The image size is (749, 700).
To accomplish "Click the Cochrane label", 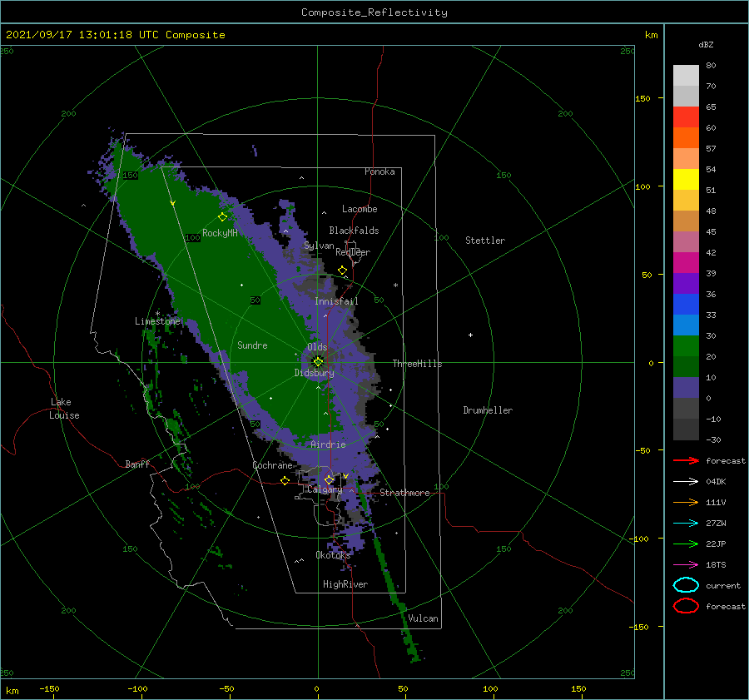I will [x=272, y=465].
